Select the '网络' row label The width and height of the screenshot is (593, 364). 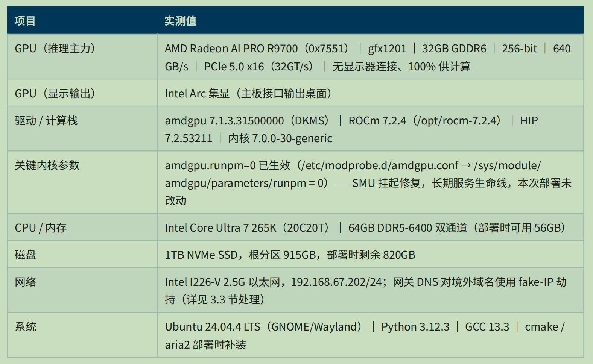(25, 282)
